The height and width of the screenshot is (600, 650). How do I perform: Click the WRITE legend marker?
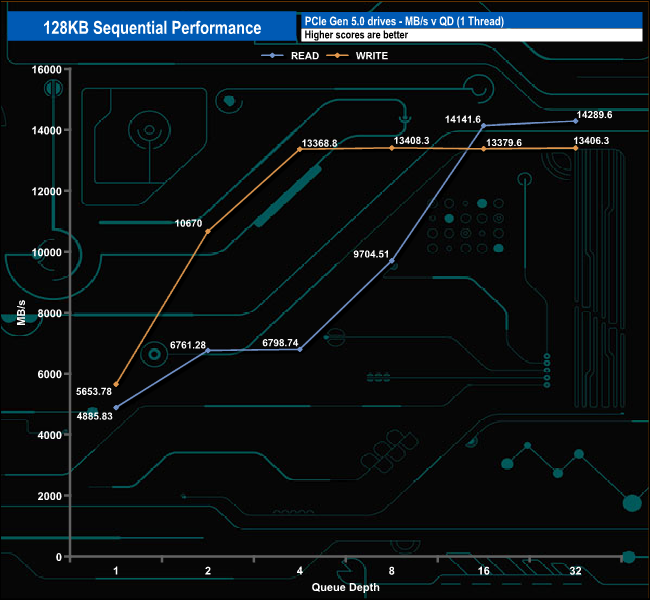click(337, 56)
